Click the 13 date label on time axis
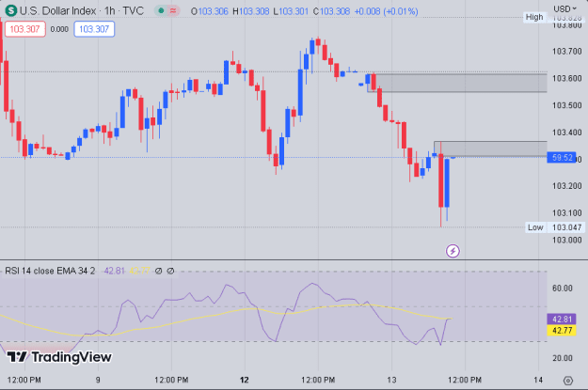Viewport: 588px width, 390px height. pos(391,380)
